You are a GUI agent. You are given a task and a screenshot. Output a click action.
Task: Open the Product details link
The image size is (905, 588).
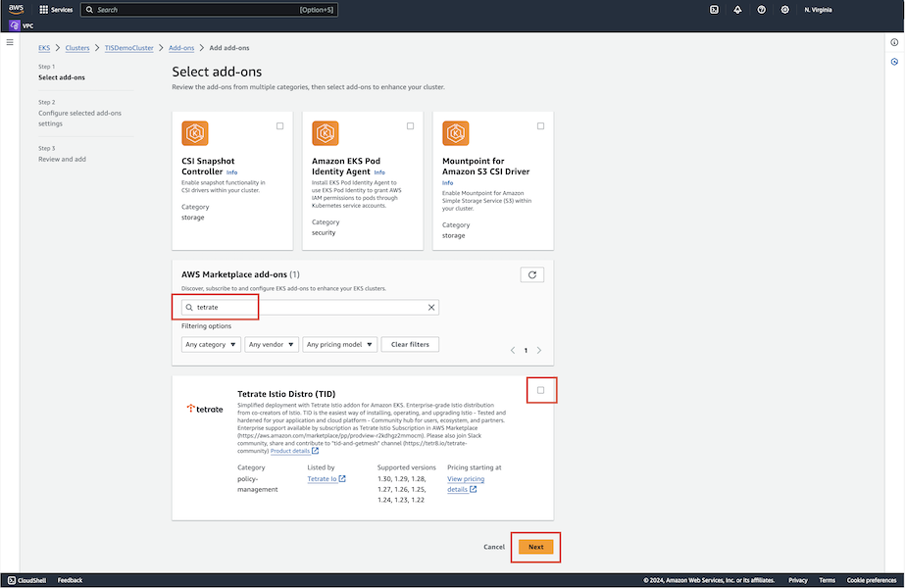pos(294,451)
